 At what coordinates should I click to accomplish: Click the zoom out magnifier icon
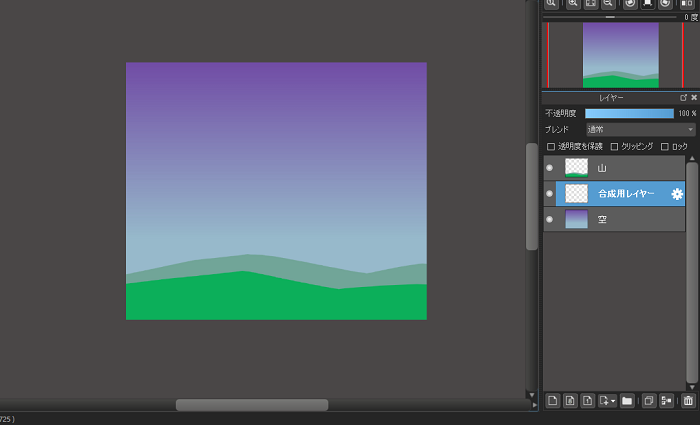[607, 4]
